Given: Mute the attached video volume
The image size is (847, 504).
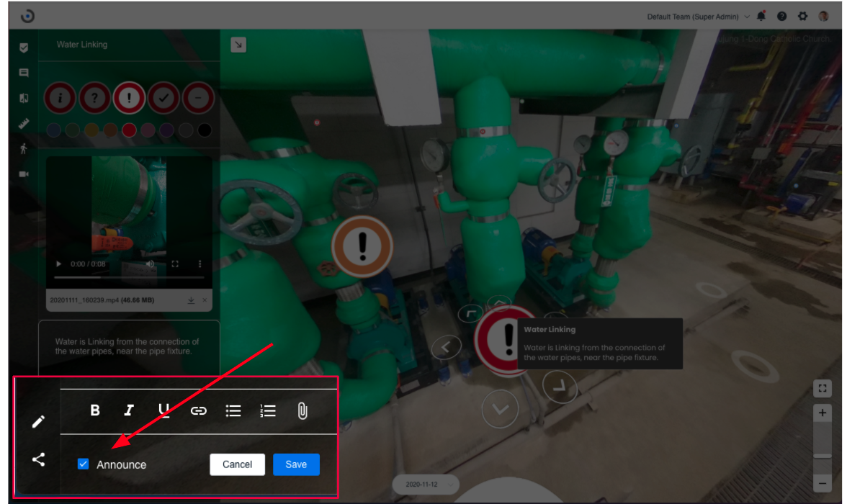Looking at the screenshot, I should (150, 264).
